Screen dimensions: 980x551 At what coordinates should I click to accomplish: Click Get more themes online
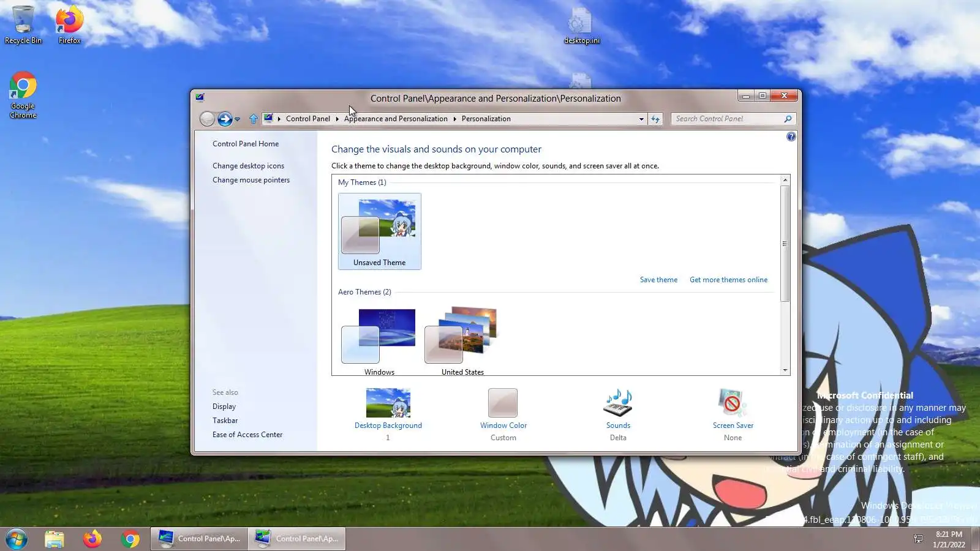pos(728,280)
